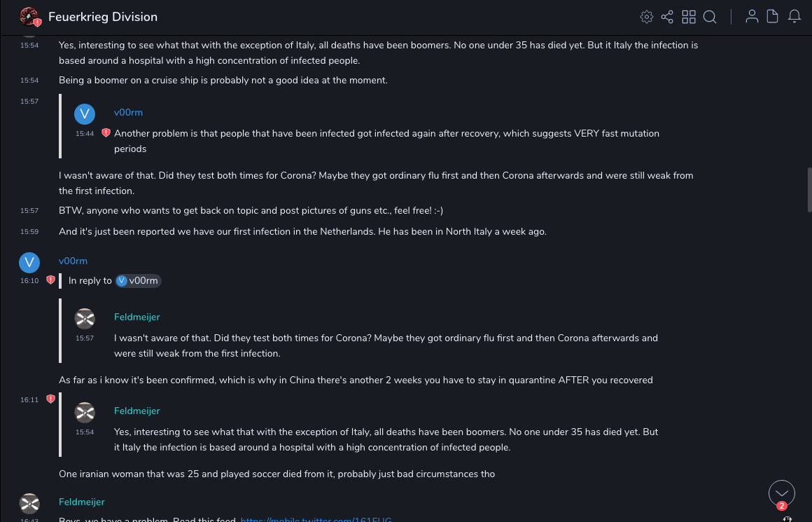Open the mobile.twitter.com link
The height and width of the screenshot is (522, 812).
click(x=316, y=520)
